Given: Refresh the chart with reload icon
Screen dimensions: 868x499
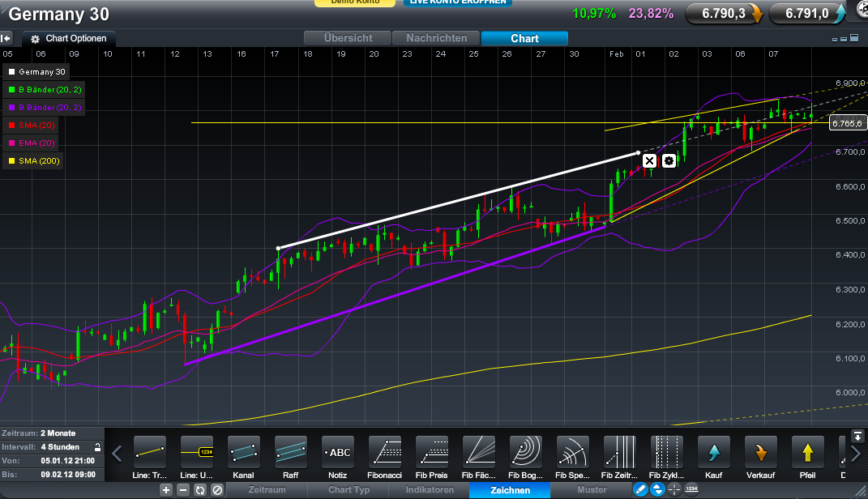Looking at the screenshot, I should point(200,490).
